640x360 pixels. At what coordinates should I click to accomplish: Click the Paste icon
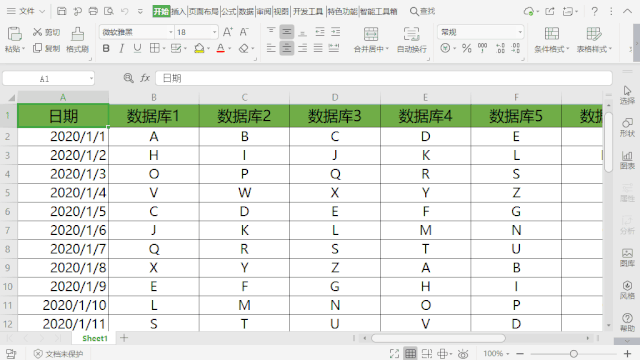(x=14, y=34)
